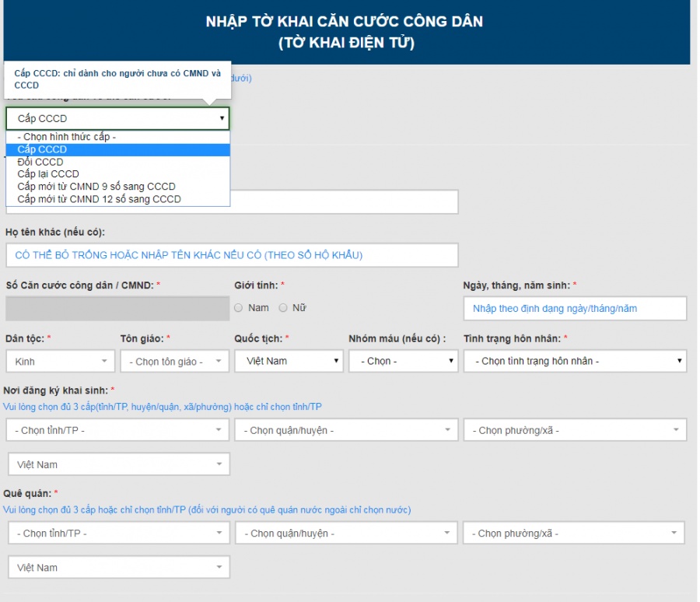This screenshot has height=602, width=700.
Task: Click the 'Vui lòng chọn đủ 3 cấp(tỉnh/TP' hint text
Action: [x=162, y=407]
